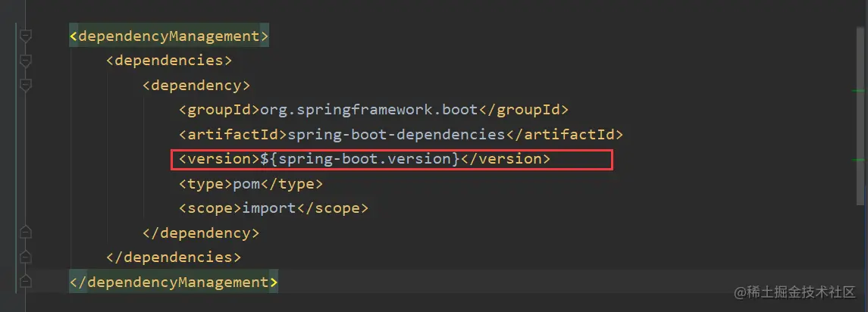Screen dimensions: 868x312
Task: Collapse the opening dependency fold marker
Action: coord(25,85)
